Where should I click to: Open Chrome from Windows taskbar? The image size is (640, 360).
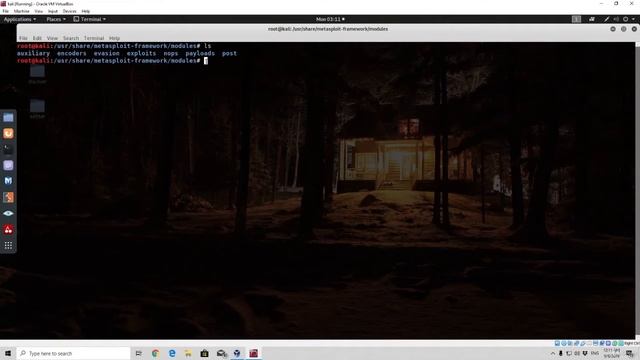coord(156,353)
